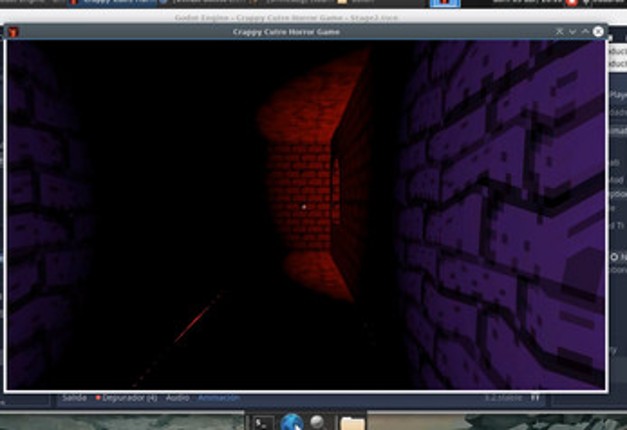Maximize the Crappy Cutre Horror Game window

pyautogui.click(x=585, y=31)
